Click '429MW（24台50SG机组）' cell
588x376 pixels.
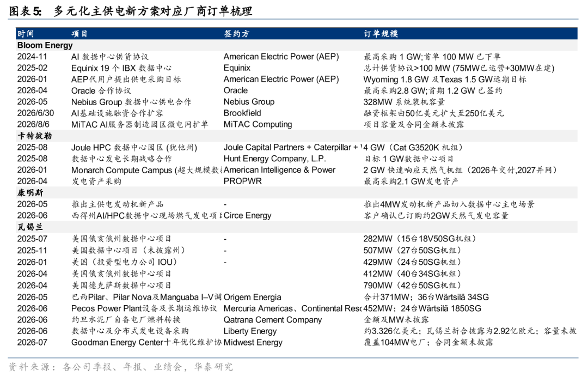[x=413, y=262]
